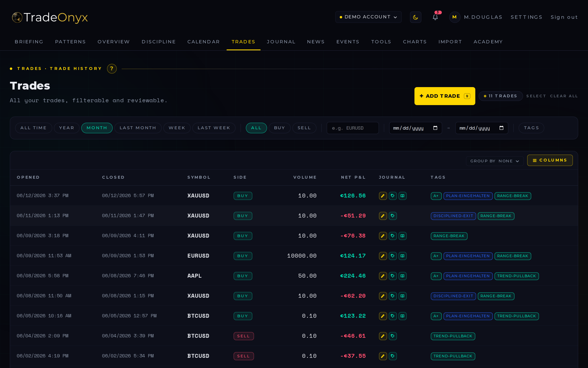This screenshot has width=588, height=368.
Task: Select LAST WEEK period filter
Action: (x=214, y=128)
